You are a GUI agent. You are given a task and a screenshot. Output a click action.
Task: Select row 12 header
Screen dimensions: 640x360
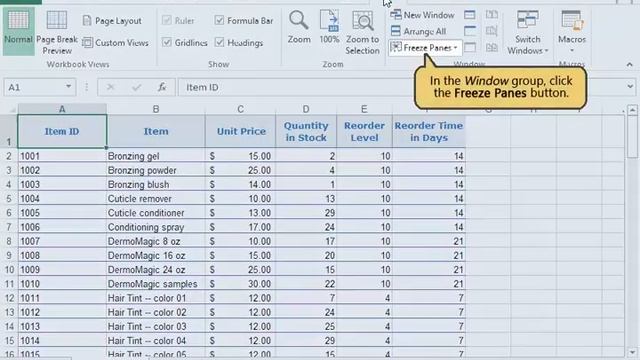(9, 298)
